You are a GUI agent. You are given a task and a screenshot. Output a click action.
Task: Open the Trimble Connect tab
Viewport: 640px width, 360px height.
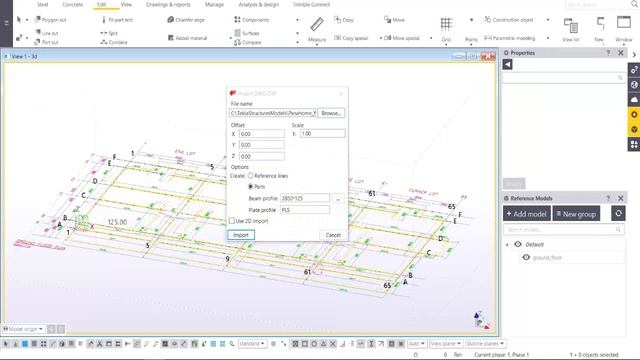(x=311, y=4)
